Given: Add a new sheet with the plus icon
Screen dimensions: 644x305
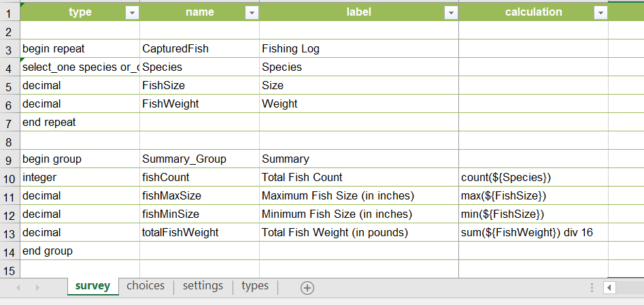Looking at the screenshot, I should 307,287.
